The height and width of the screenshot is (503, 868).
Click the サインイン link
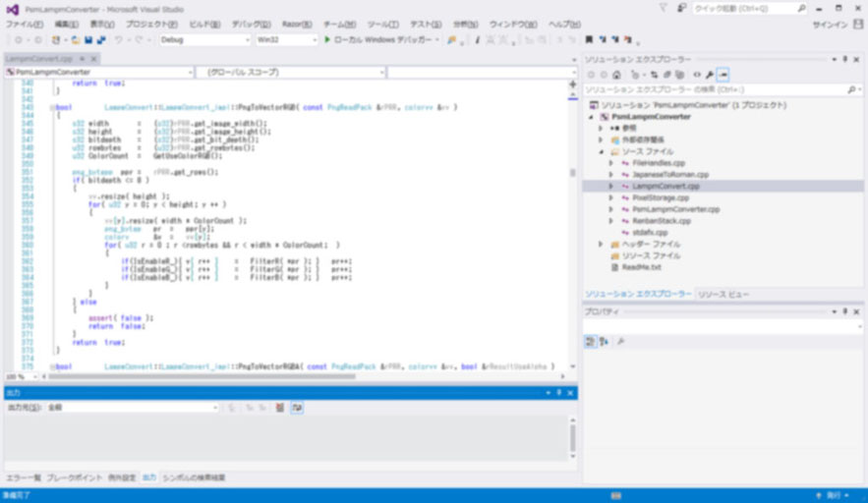pos(830,25)
